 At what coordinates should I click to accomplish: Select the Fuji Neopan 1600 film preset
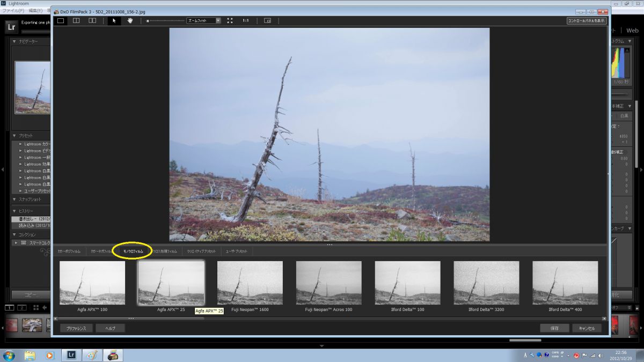(x=250, y=283)
